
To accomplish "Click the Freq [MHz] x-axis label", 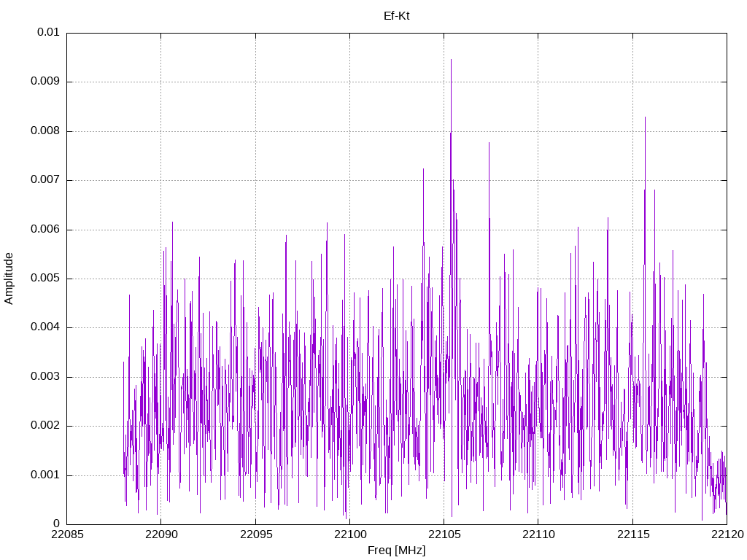I will (396, 551).
